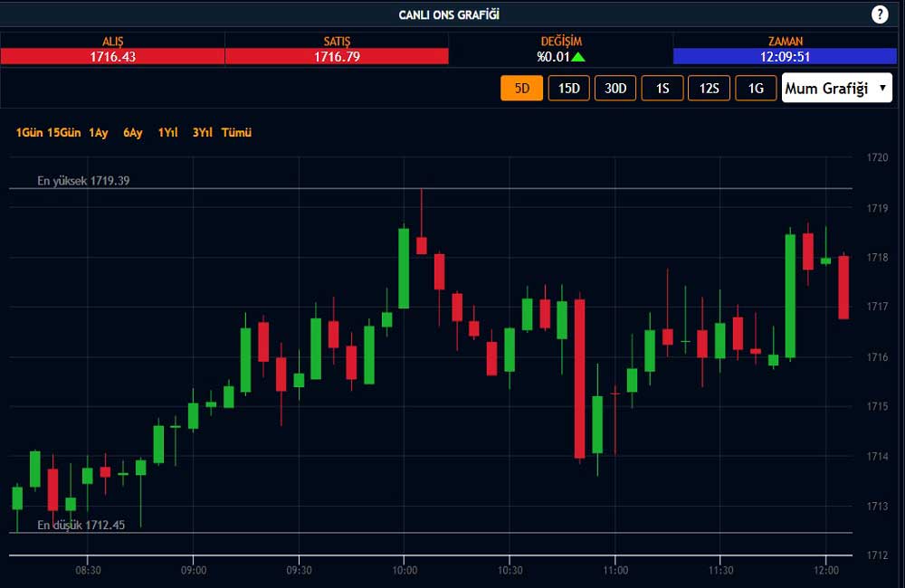Select the 30D interval button
Image resolution: width=905 pixels, height=588 pixels.
pos(615,89)
